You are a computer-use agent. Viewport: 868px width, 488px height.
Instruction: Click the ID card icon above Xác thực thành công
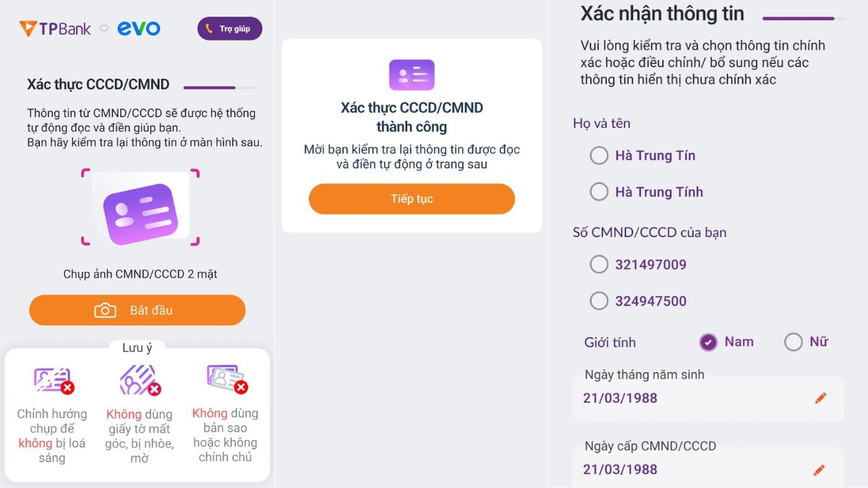tap(411, 74)
